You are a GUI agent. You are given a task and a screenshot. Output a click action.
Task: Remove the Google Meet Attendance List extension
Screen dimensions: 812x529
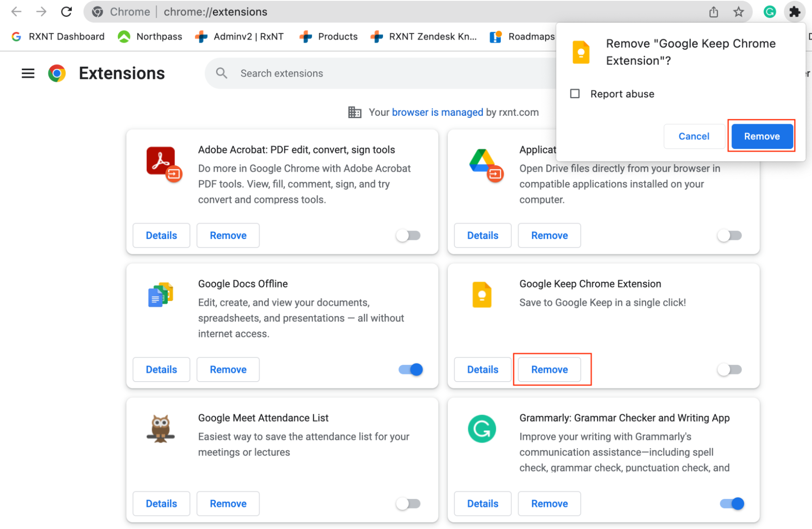[x=228, y=504]
